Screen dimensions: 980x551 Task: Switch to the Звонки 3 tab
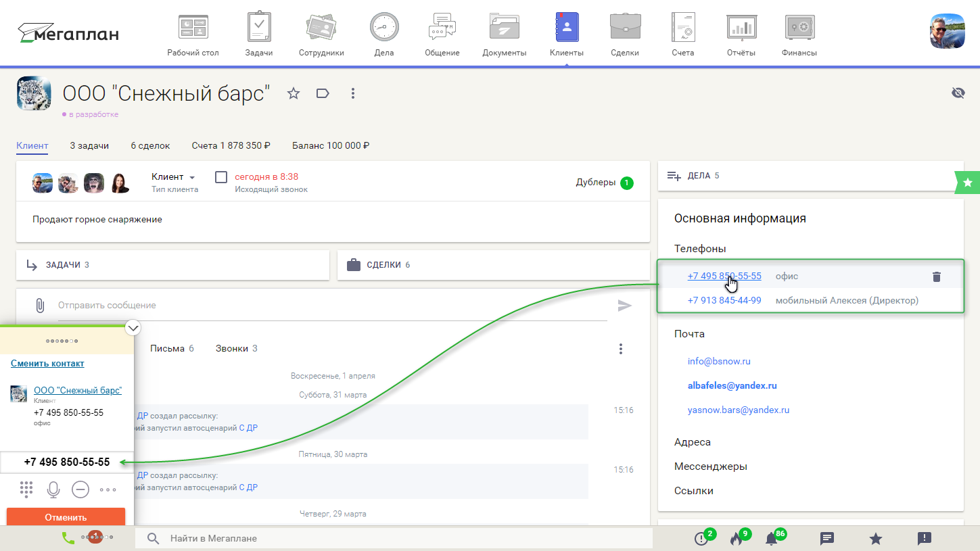coord(237,349)
